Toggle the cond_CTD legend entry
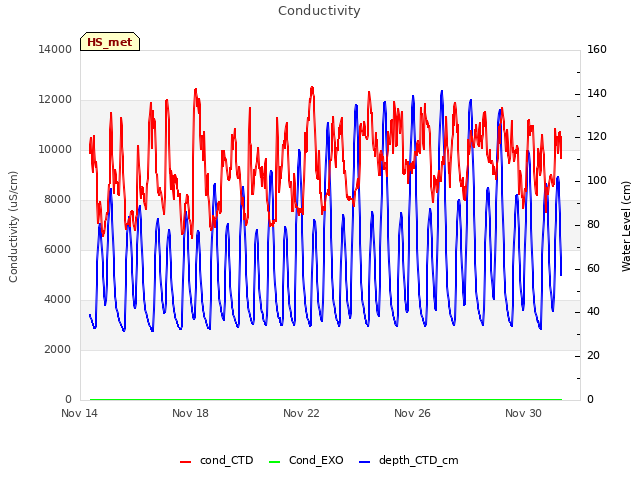 pos(217,460)
